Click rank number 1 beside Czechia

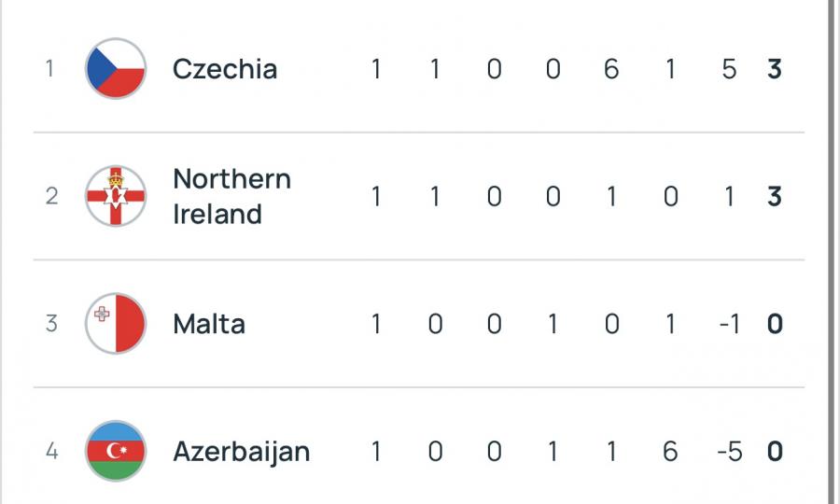[x=50, y=69]
